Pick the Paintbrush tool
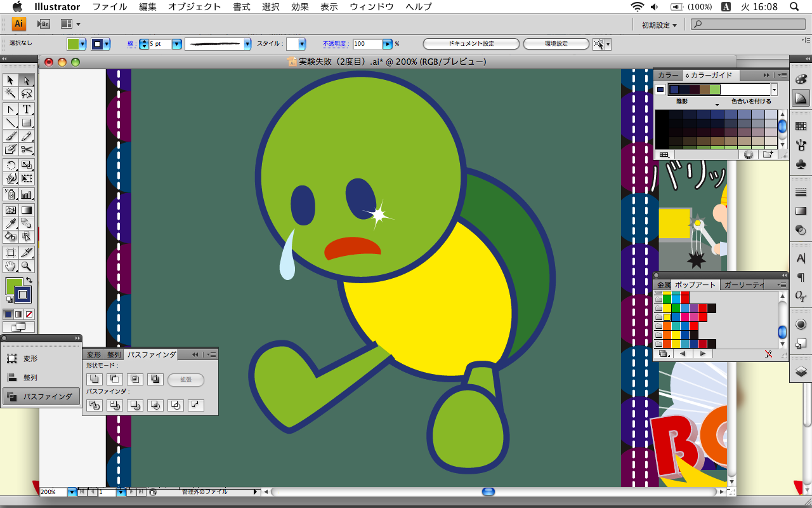Image resolution: width=812 pixels, height=508 pixels. (11, 136)
